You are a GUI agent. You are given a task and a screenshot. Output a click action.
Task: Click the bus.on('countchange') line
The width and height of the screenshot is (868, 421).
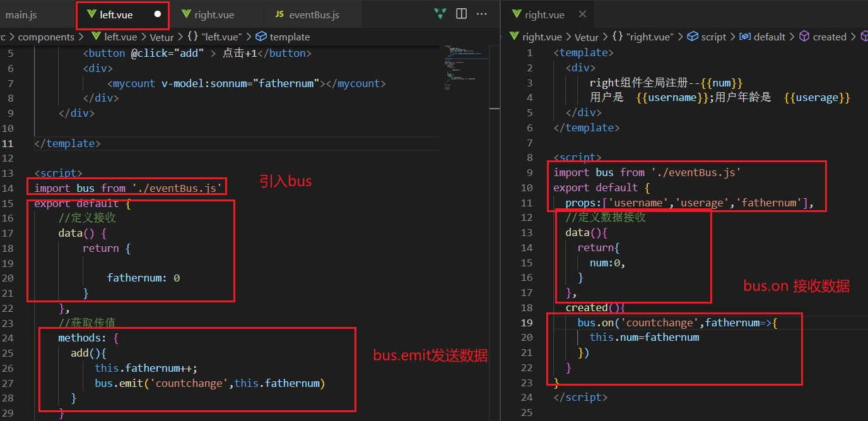click(677, 323)
